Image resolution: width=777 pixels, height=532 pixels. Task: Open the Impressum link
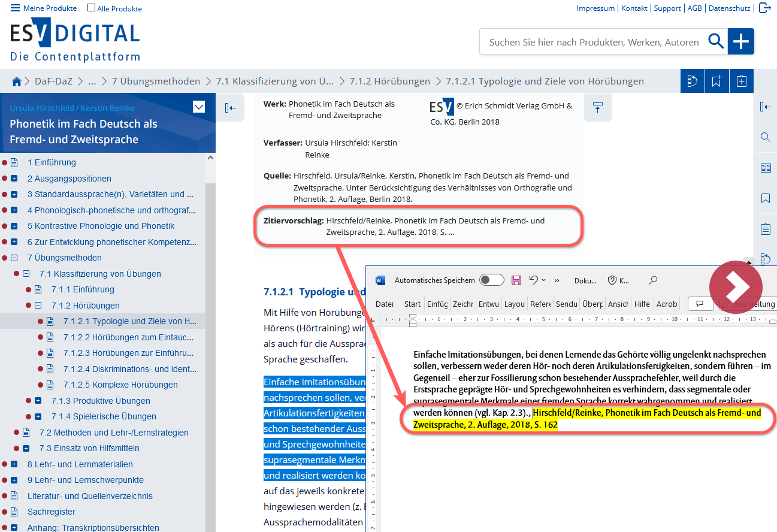click(595, 8)
